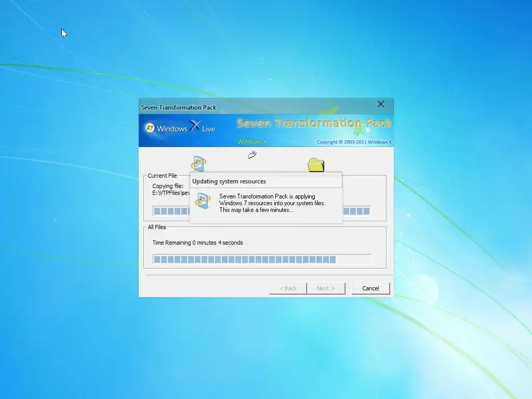Click the X logo in Windows X Live banner
Viewport: 532px width, 399px height.
tap(195, 125)
